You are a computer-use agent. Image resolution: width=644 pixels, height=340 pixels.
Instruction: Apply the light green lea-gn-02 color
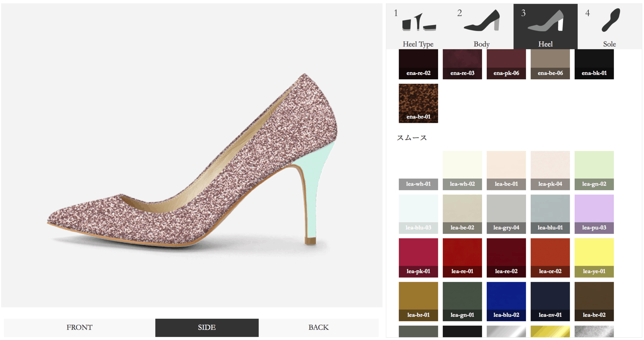(594, 170)
